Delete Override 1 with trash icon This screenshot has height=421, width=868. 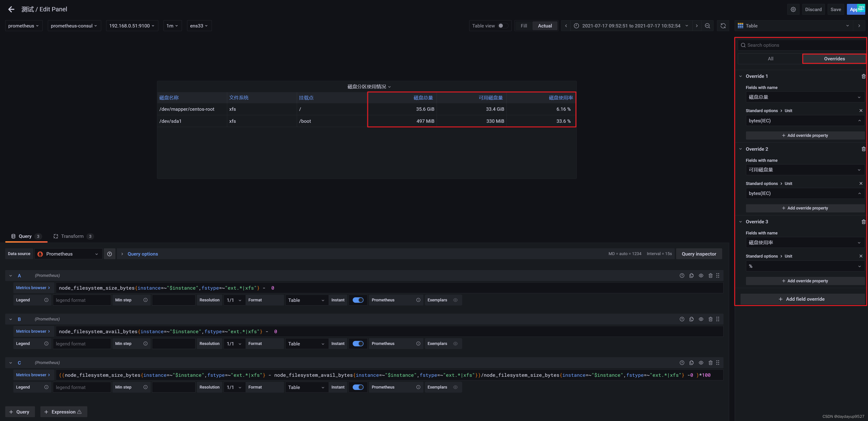click(863, 76)
